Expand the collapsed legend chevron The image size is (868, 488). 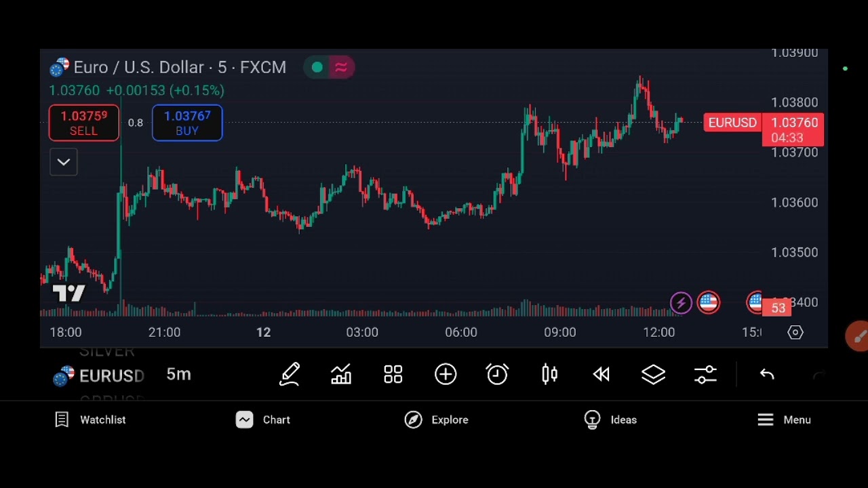click(x=63, y=162)
